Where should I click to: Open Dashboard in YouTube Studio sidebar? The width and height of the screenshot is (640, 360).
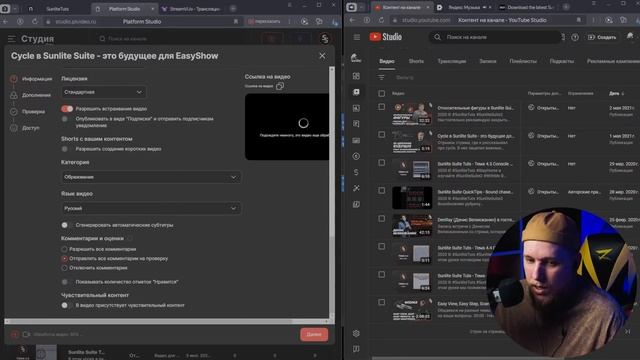coord(356,76)
